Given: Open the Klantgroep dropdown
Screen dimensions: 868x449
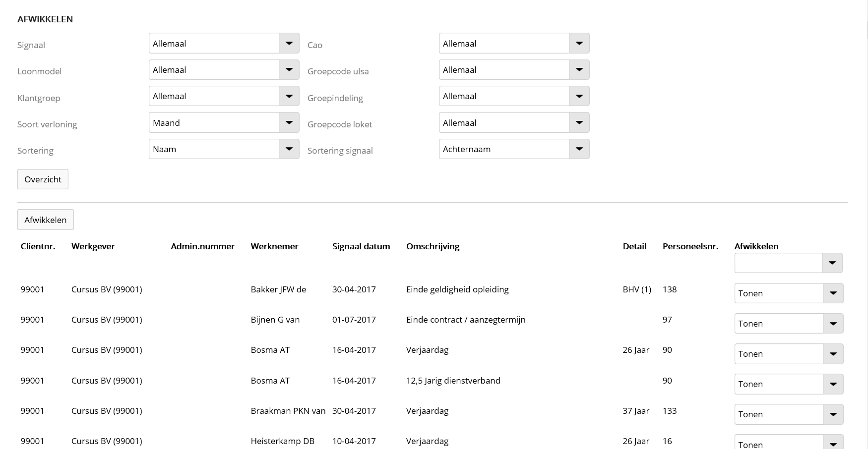Looking at the screenshot, I should point(224,96).
